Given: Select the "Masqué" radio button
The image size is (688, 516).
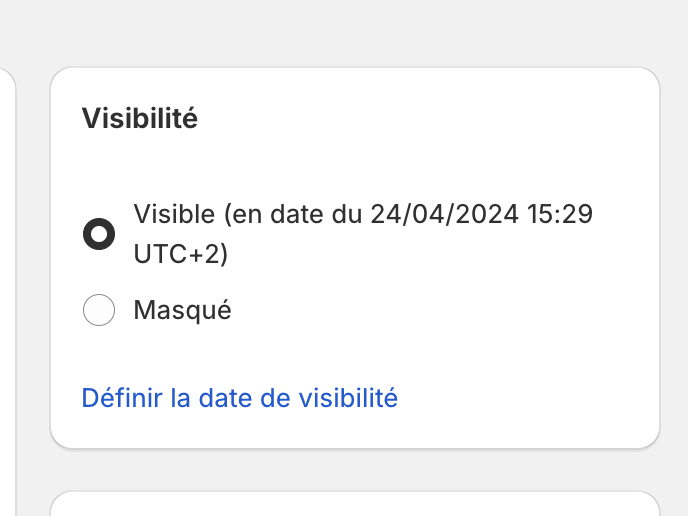Looking at the screenshot, I should (98, 311).
